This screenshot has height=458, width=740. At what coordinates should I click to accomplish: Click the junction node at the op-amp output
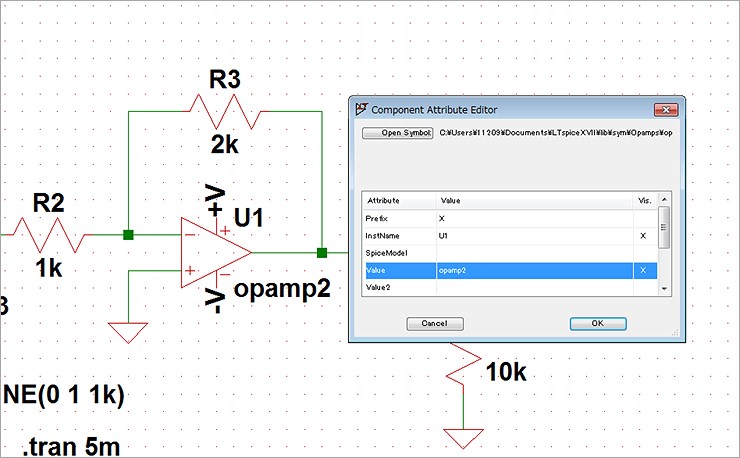pyautogui.click(x=322, y=253)
